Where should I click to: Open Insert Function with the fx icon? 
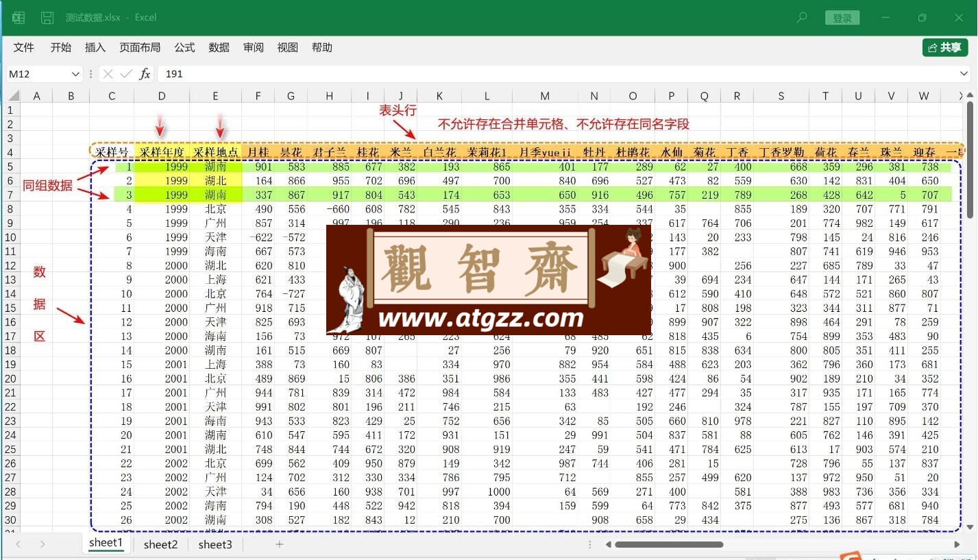point(145,74)
